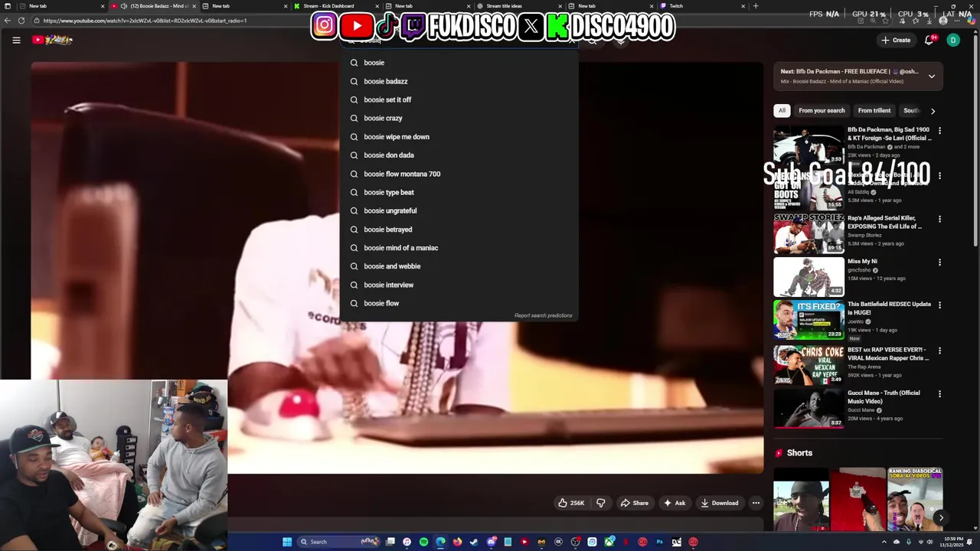Open Swamp Storiez Serial Killer thumbnail
This screenshot has width=980, height=551.
pos(808,233)
